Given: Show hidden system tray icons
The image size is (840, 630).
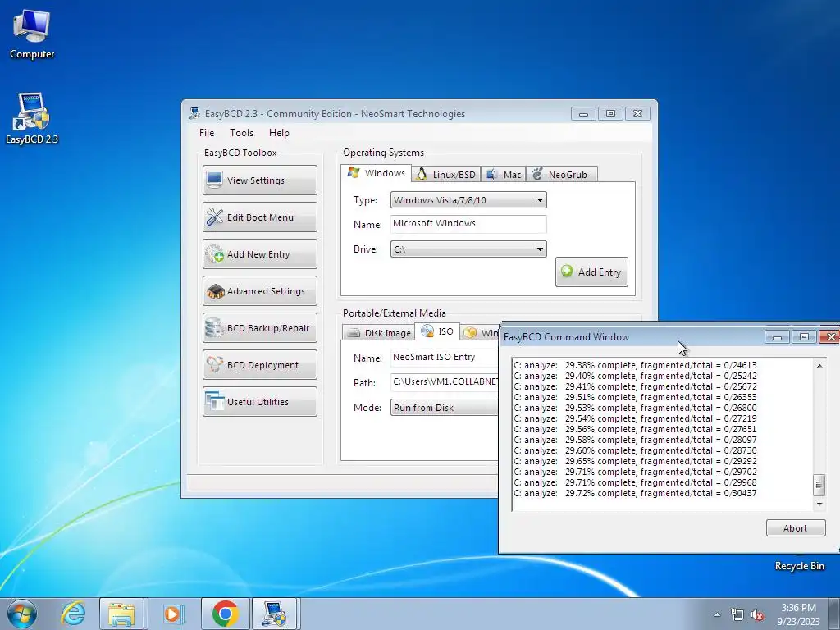Looking at the screenshot, I should 717,614.
